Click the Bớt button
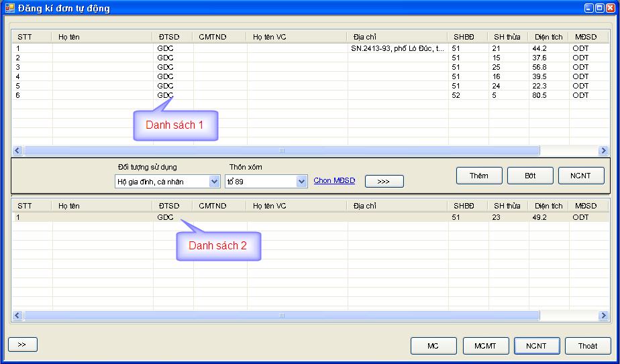 (530, 176)
